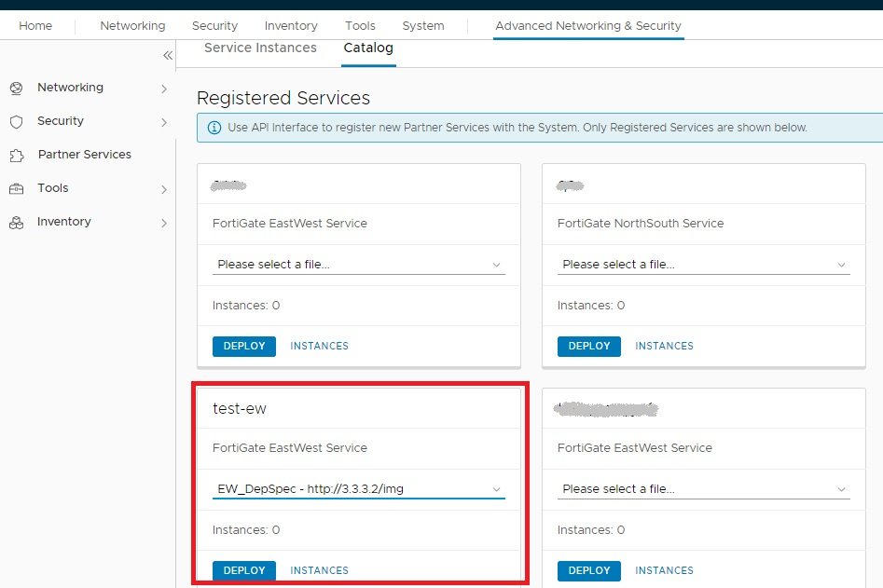Click the Registered Services heading
The height and width of the screenshot is (588, 883).
(x=283, y=99)
